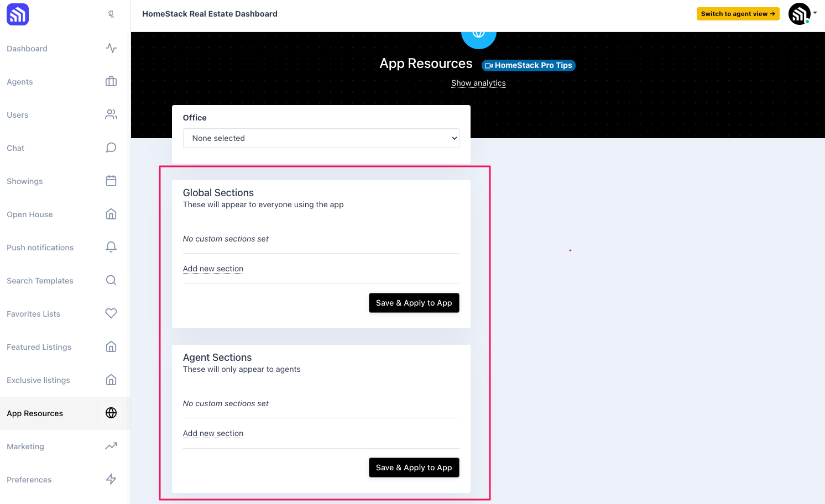Viewport: 825px width, 504px height.
Task: Click the Agents briefcase icon
Action: pos(111,81)
